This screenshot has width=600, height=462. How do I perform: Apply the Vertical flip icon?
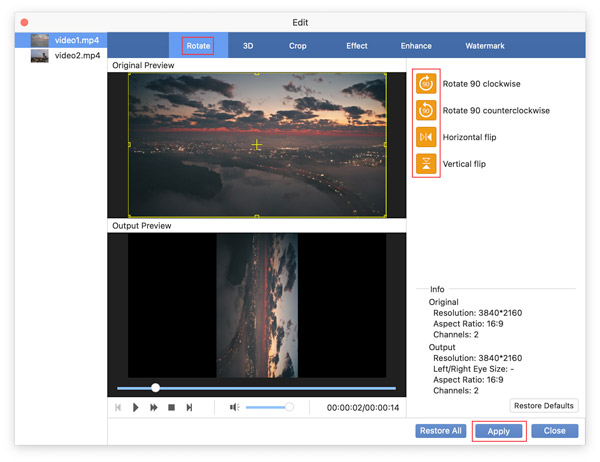tap(426, 164)
